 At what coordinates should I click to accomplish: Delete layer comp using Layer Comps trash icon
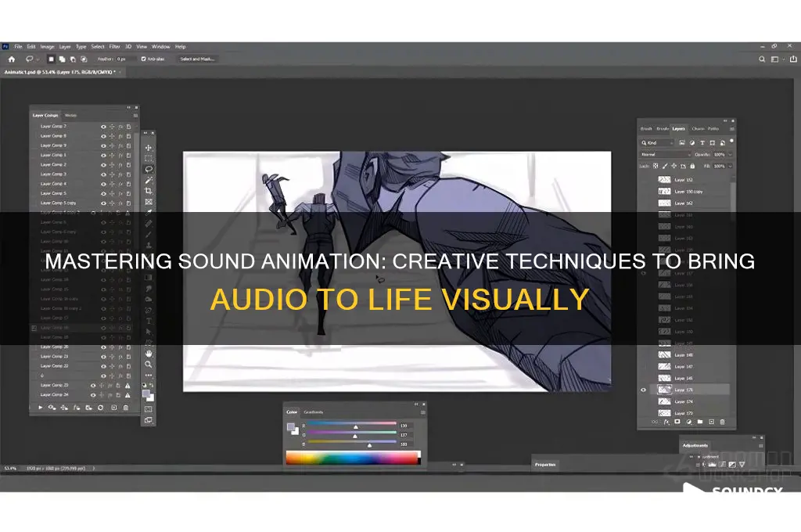click(126, 408)
